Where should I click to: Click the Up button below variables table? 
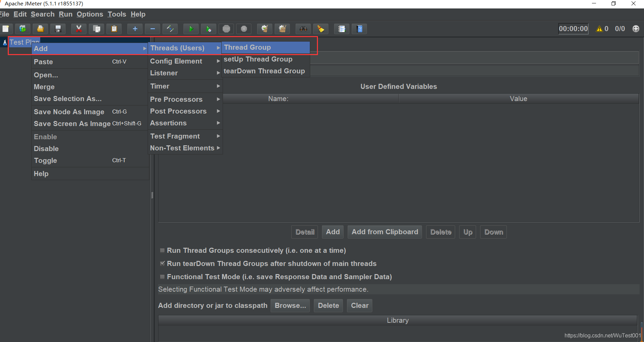468,232
